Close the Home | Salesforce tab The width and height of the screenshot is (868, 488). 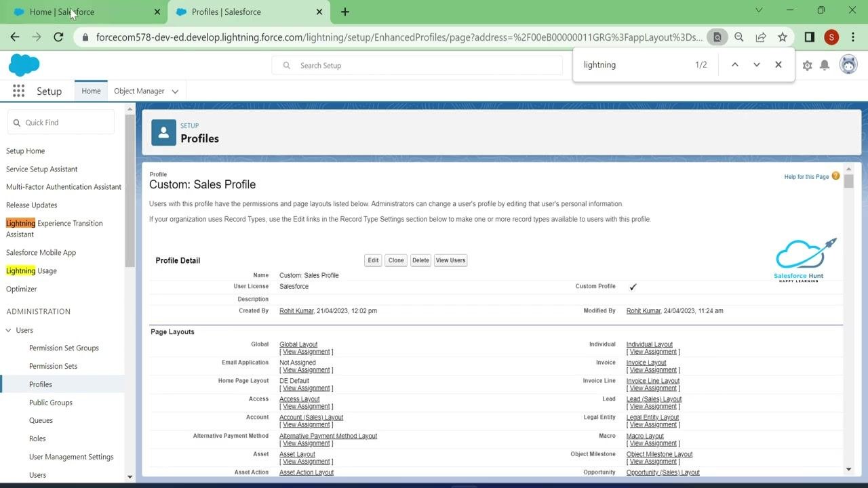(157, 12)
